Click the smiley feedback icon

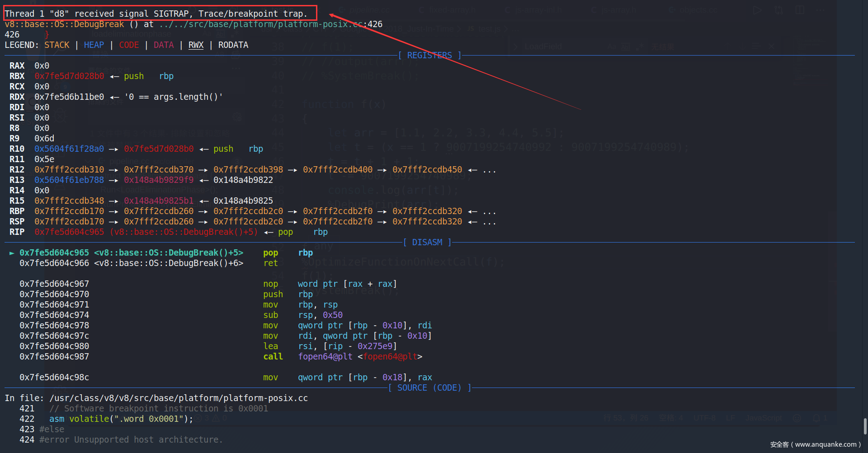tap(797, 418)
